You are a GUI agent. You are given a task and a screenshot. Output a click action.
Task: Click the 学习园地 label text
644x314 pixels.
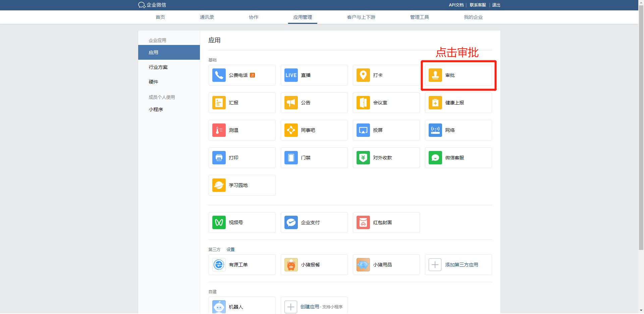[238, 185]
